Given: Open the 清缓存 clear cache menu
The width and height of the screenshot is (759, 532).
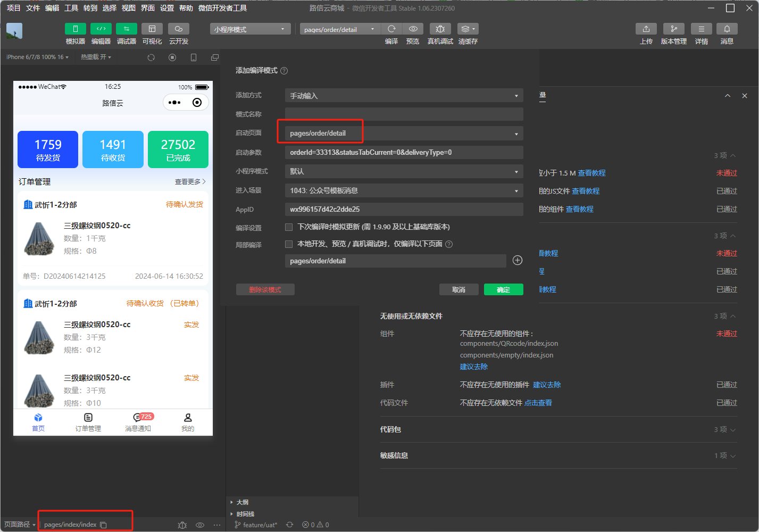Looking at the screenshot, I should (468, 29).
